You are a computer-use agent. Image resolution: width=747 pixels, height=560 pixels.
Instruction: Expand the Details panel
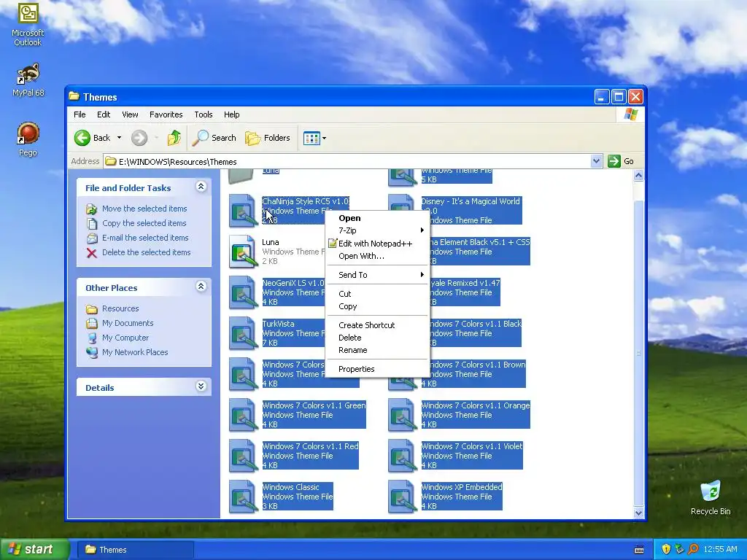[201, 386]
